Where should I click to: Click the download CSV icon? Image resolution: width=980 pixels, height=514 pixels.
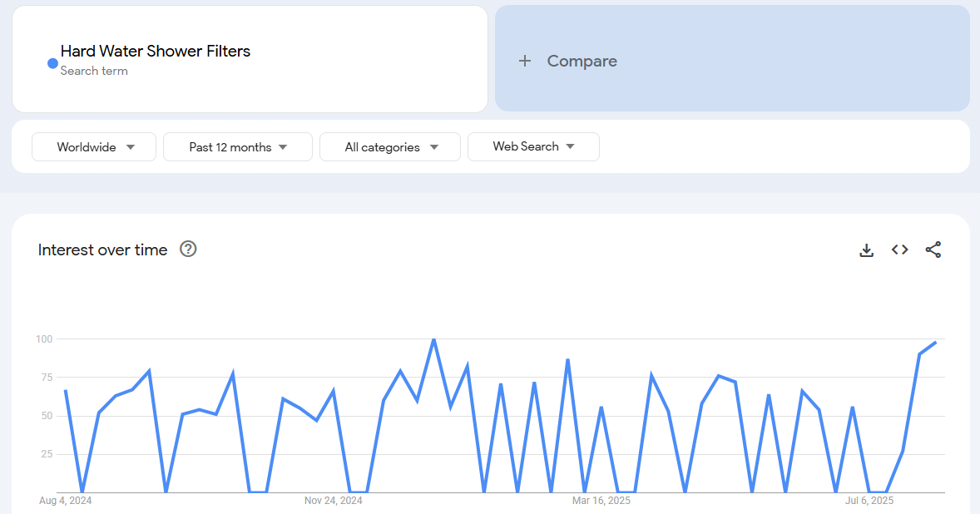click(x=866, y=250)
